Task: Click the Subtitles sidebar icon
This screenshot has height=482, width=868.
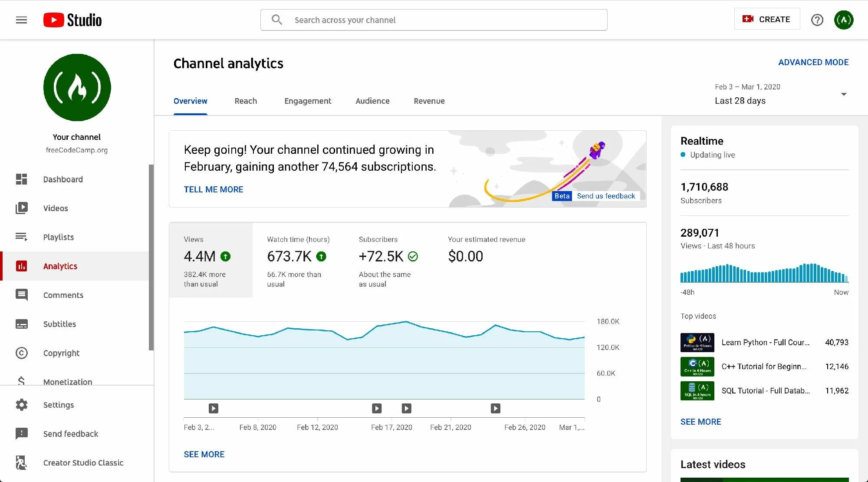Action: pyautogui.click(x=21, y=324)
